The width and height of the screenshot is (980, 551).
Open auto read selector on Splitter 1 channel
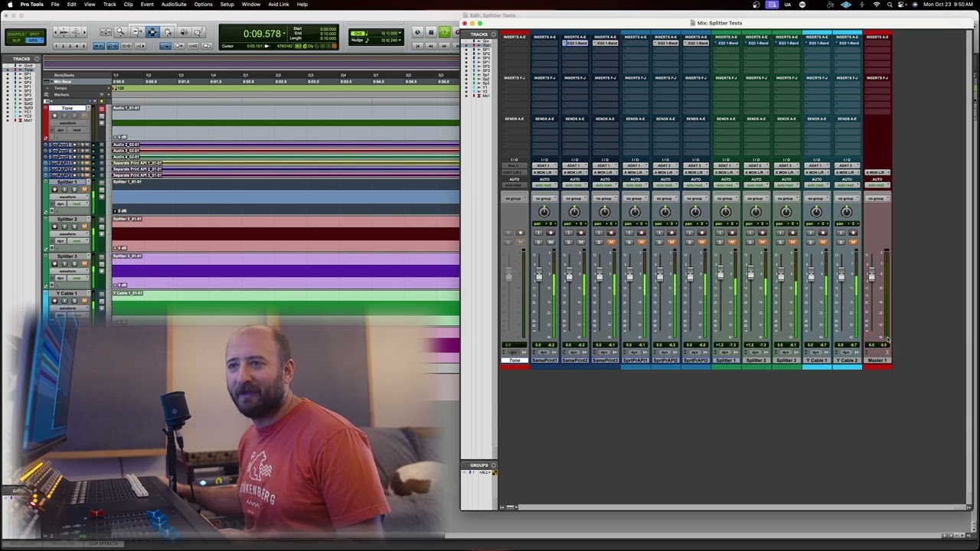click(x=725, y=185)
